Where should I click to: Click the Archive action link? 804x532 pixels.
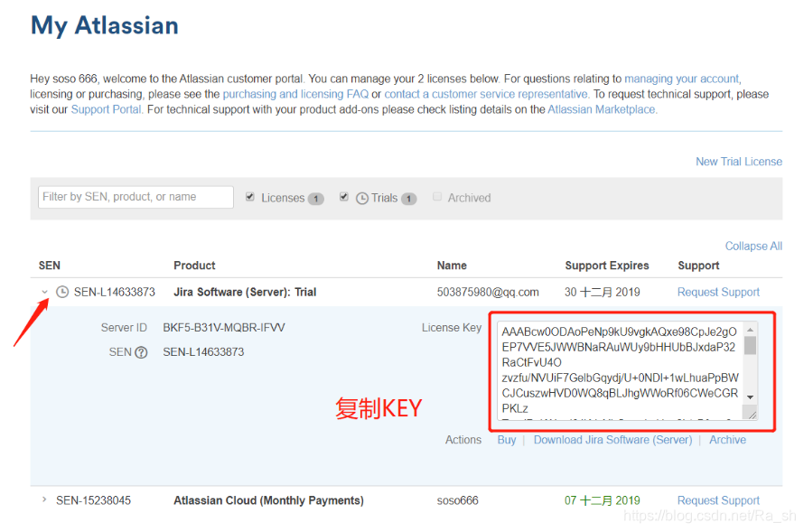tap(727, 440)
